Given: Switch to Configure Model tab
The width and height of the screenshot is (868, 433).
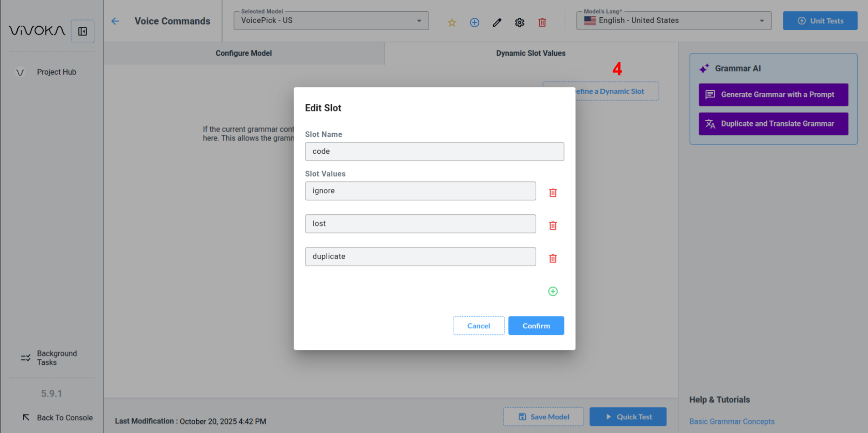Looking at the screenshot, I should pos(244,53).
